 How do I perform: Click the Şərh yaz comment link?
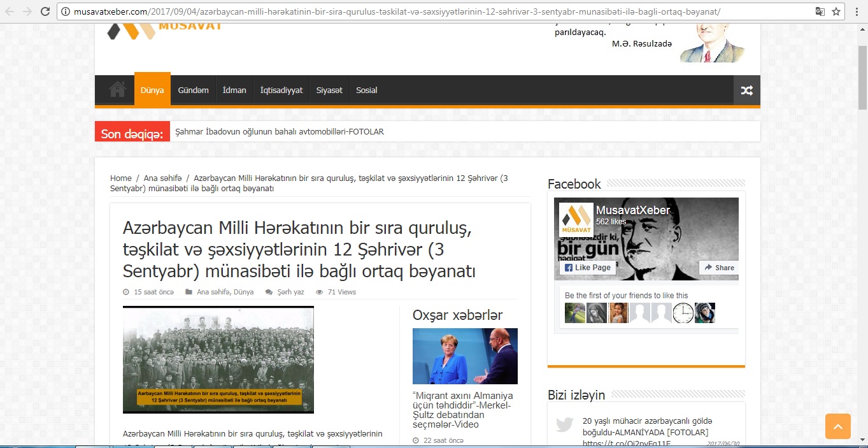tap(290, 292)
